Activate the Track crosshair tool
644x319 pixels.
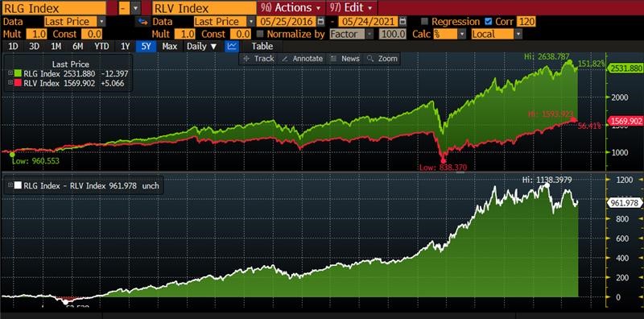point(258,59)
